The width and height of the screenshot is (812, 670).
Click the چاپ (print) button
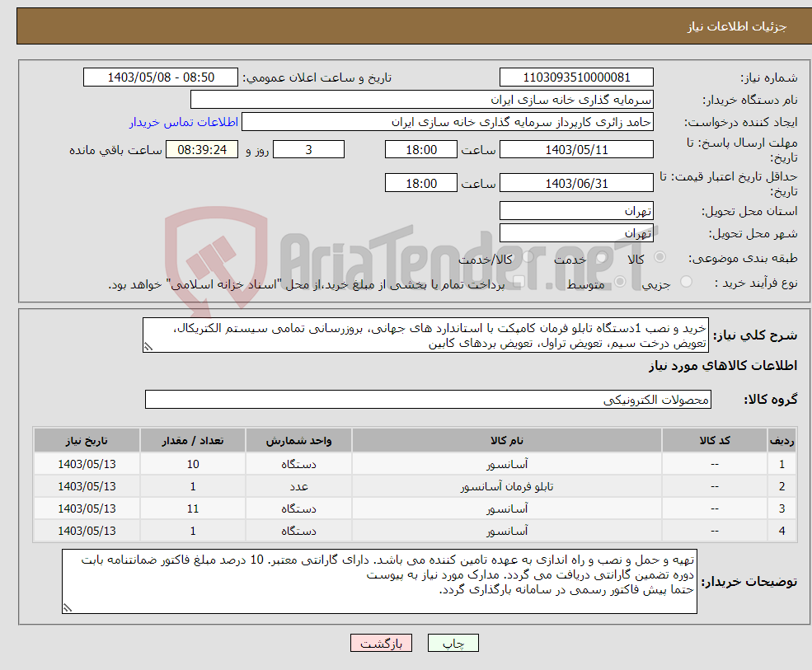(453, 643)
